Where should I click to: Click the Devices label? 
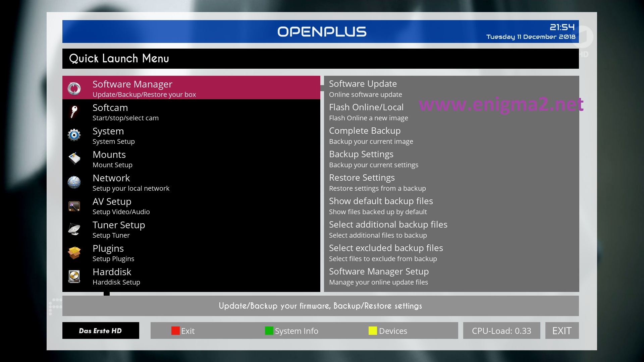[393, 331]
